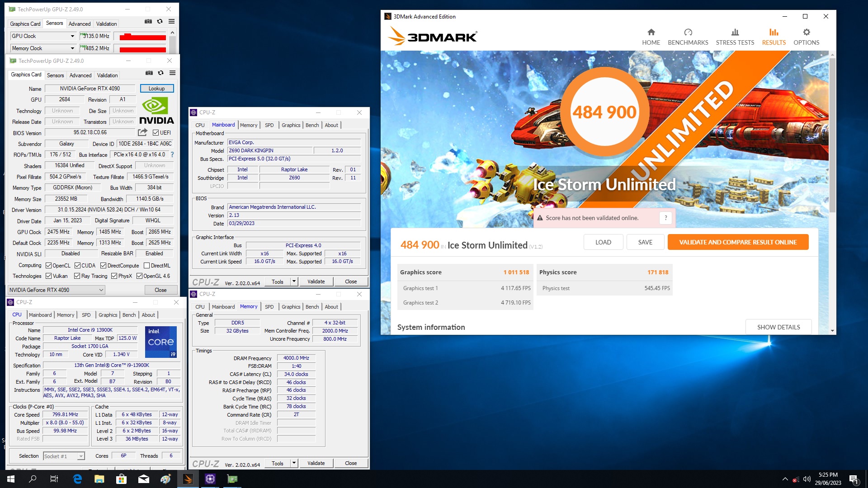Viewport: 868px width, 488px height.
Task: Toggle Ray Tracing checkbox in GPU-Z
Action: (x=77, y=276)
